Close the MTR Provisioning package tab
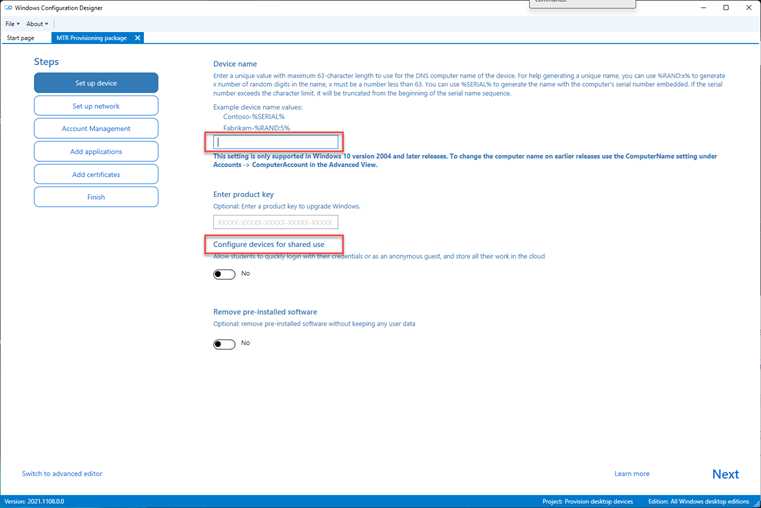Image resolution: width=761 pixels, height=508 pixels. pos(138,38)
